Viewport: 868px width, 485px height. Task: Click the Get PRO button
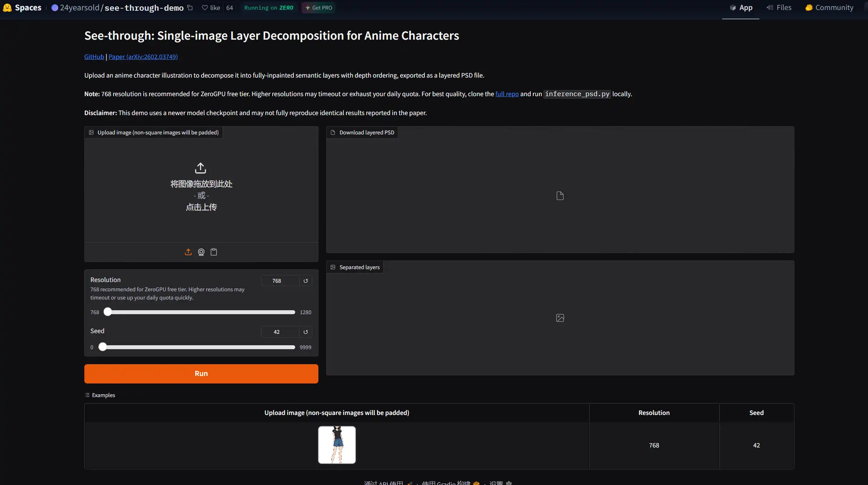coord(318,8)
